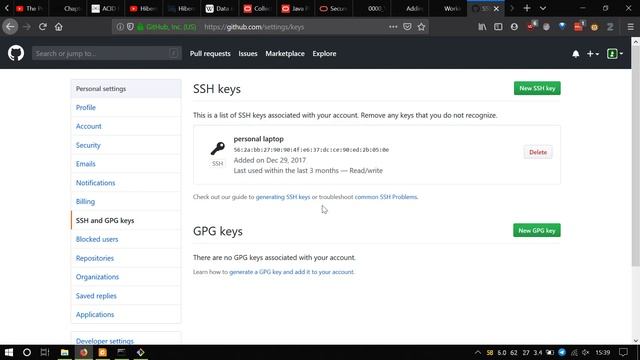Click the page vertical scrollbar

click(x=636, y=155)
